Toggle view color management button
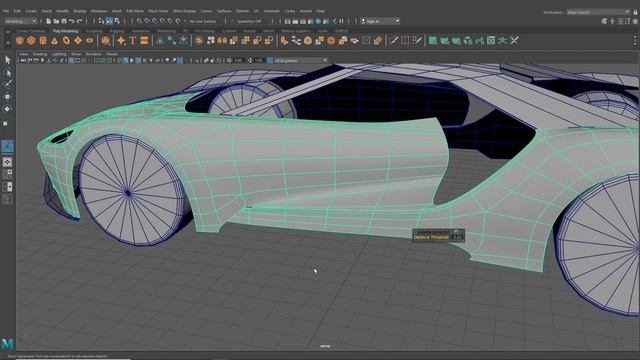 coord(270,60)
